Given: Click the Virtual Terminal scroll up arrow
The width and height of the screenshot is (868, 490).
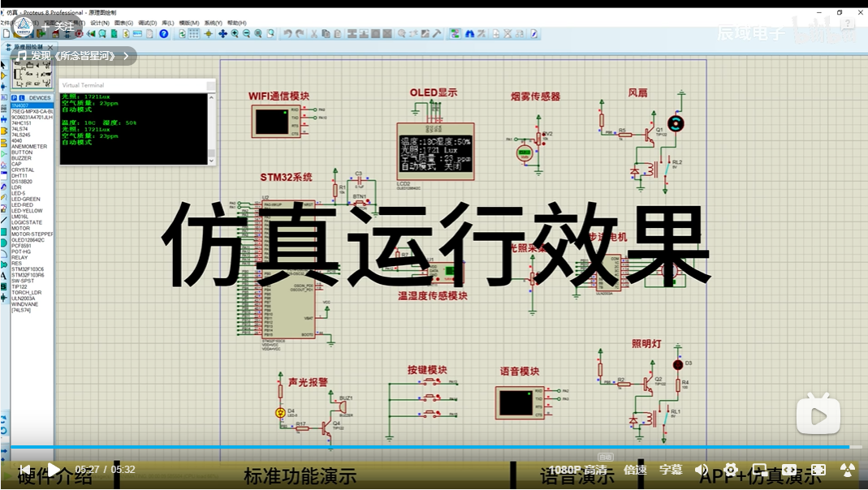Looking at the screenshot, I should point(211,98).
